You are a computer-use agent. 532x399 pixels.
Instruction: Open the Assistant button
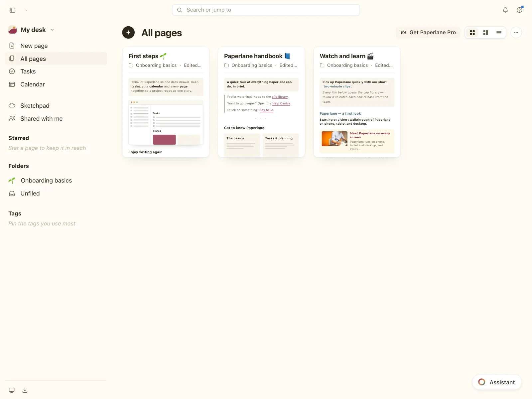coord(497,382)
